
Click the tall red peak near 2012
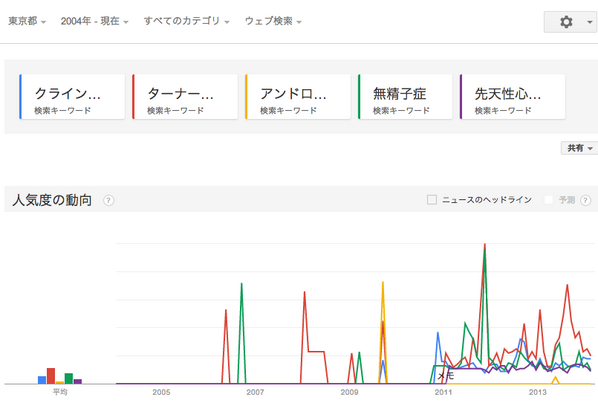(x=485, y=245)
